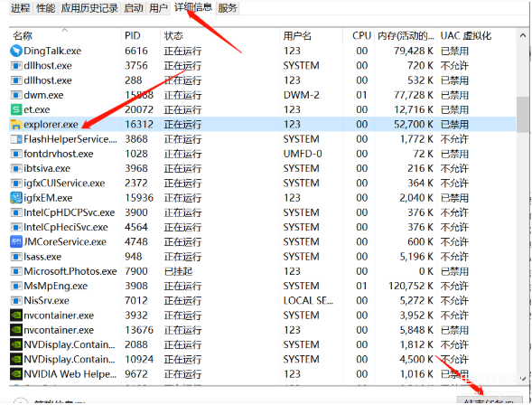Image resolution: width=532 pixels, height=405 pixels.
Task: Click the UMFD-0 user name cell
Action: pos(303,154)
